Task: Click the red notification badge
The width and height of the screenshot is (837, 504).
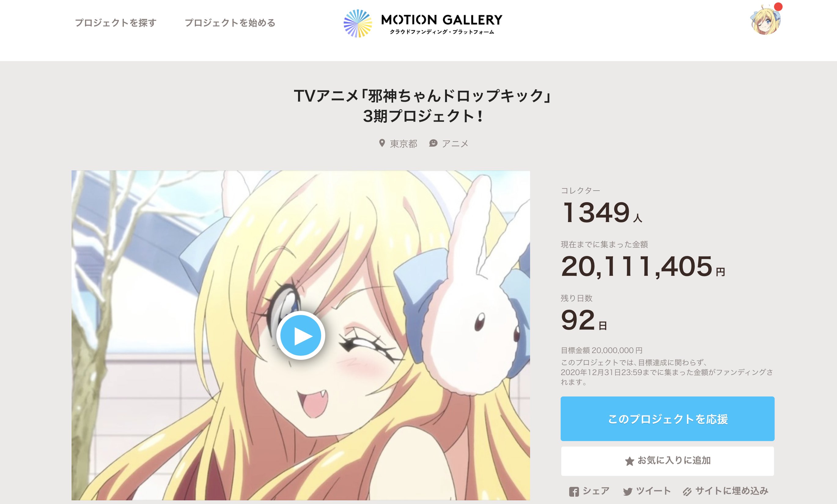Action: 778,6
